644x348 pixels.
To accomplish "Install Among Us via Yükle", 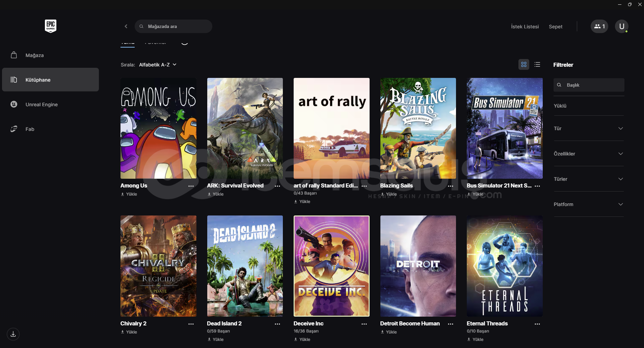I will (129, 194).
